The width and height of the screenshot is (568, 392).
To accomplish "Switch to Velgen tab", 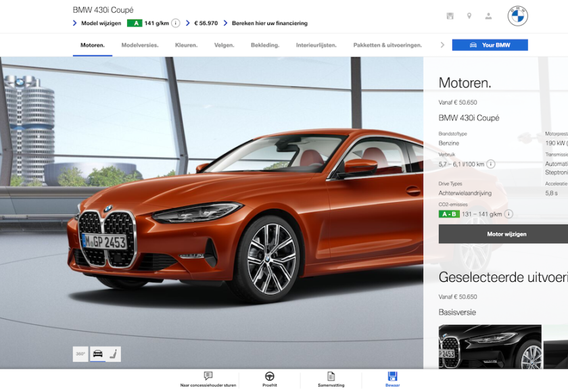I will click(224, 45).
